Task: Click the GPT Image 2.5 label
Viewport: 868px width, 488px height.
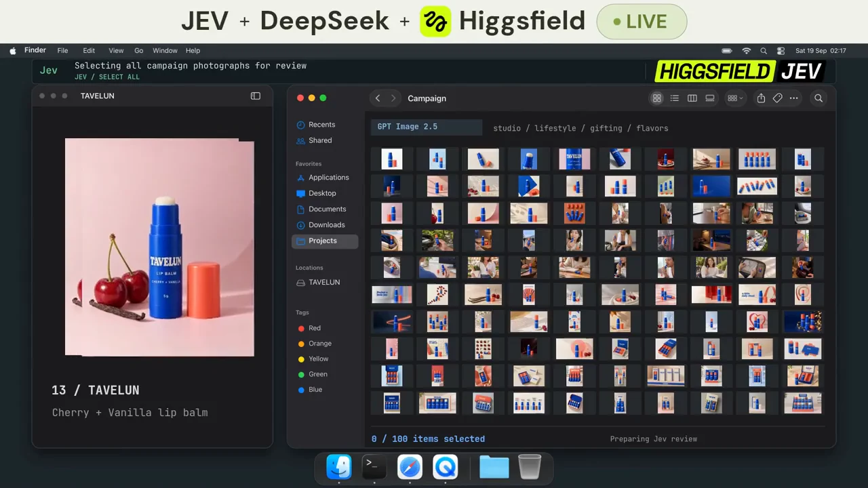Action: tap(427, 127)
